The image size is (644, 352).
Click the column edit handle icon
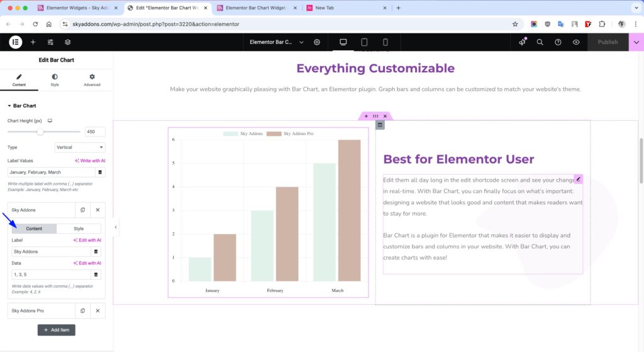[x=380, y=124]
